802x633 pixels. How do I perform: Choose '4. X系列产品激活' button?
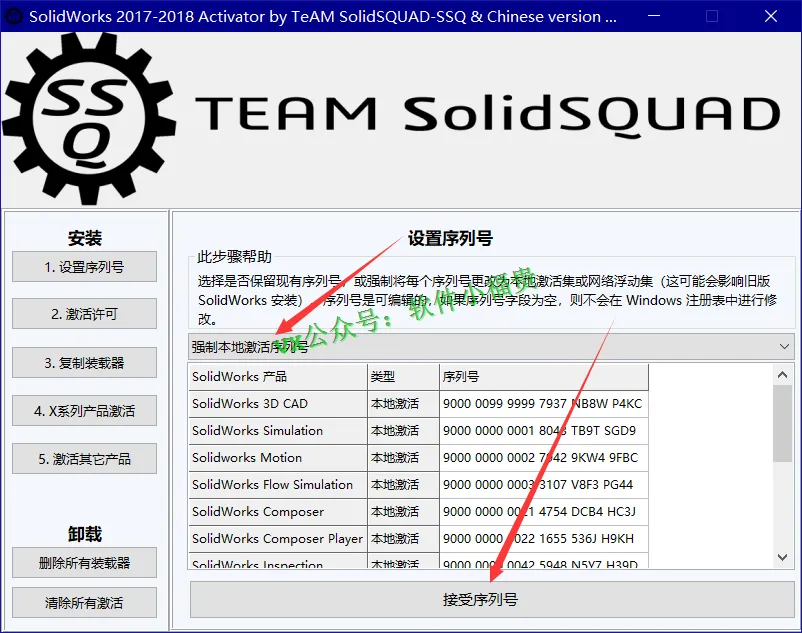tap(84, 411)
